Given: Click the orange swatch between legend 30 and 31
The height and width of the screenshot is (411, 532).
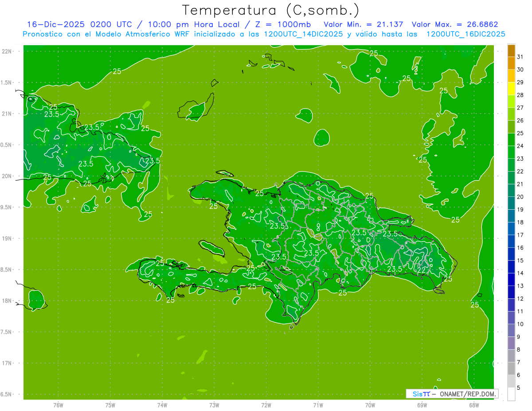Looking at the screenshot, I should [511, 63].
